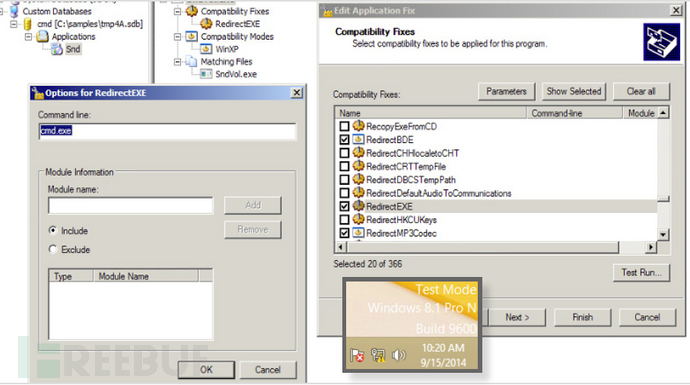Select the Snd application icon in tree

[57, 49]
